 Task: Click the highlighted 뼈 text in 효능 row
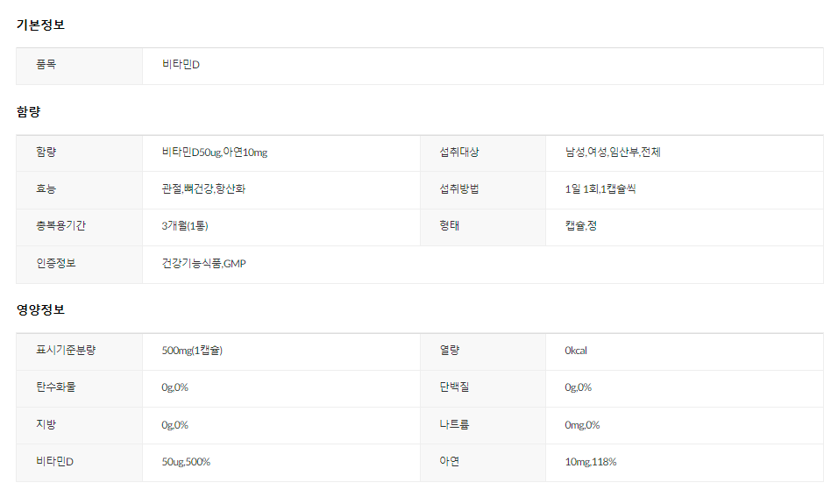188,188
